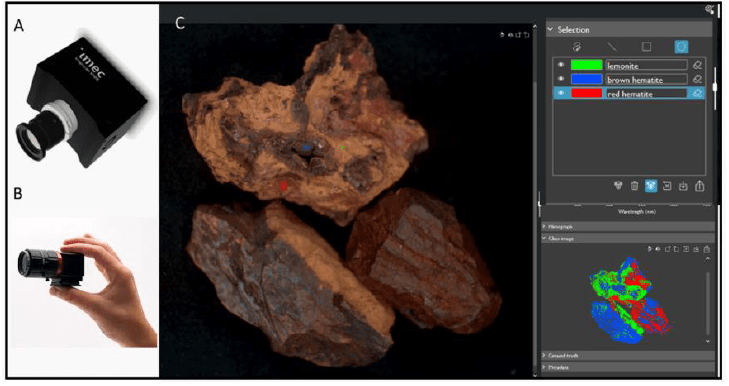Viewport: 729px width, 386px height.
Task: Click the red hematite name field
Action: click(x=646, y=93)
